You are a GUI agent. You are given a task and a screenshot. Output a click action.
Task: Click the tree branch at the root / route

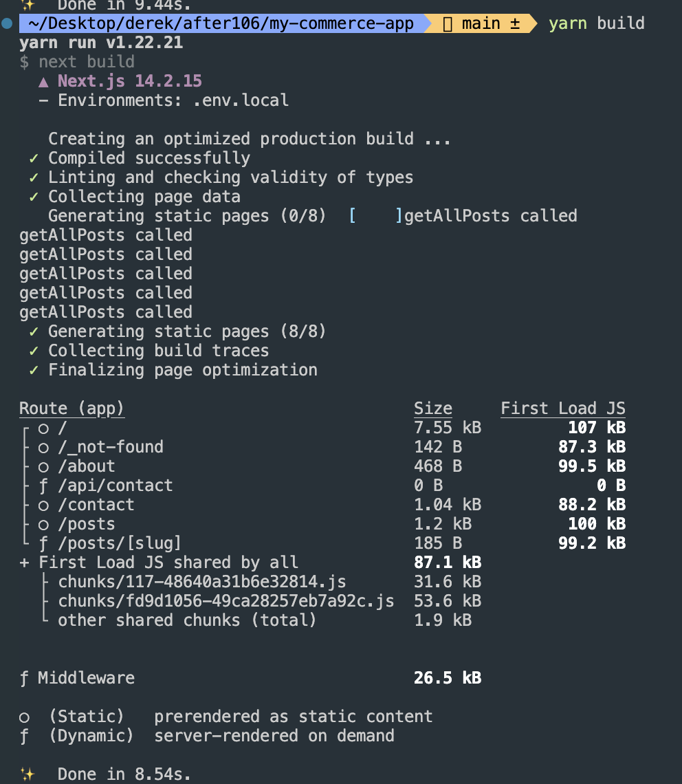click(x=25, y=429)
